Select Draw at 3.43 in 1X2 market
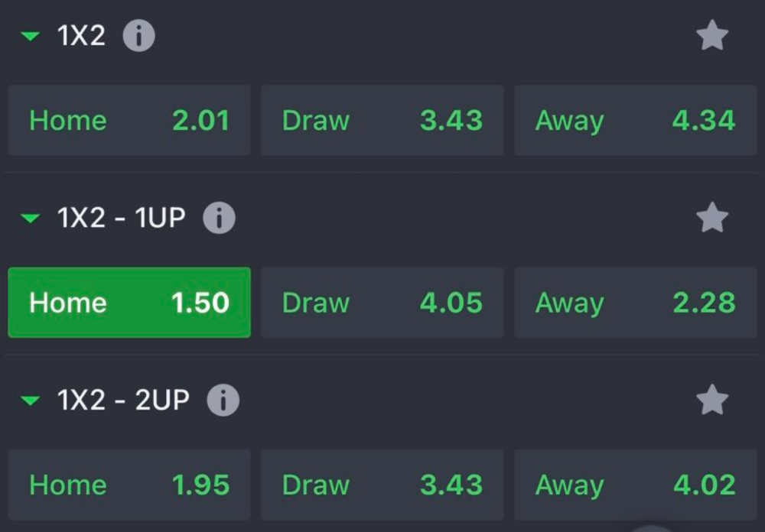The width and height of the screenshot is (765, 532). coord(382,121)
